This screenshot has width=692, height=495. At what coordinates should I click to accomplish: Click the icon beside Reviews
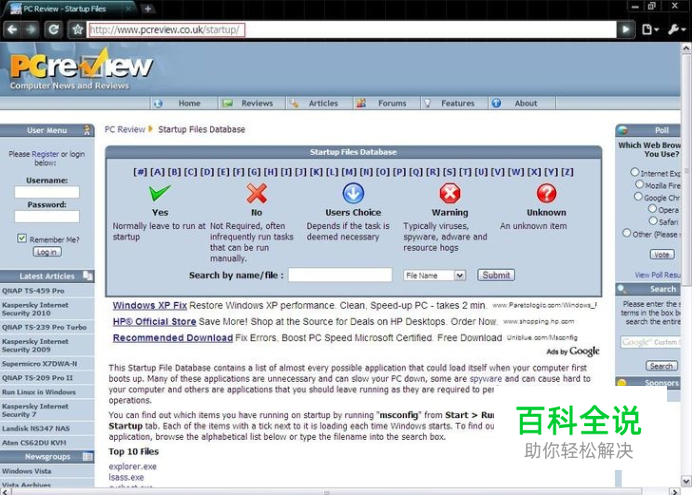(228, 103)
